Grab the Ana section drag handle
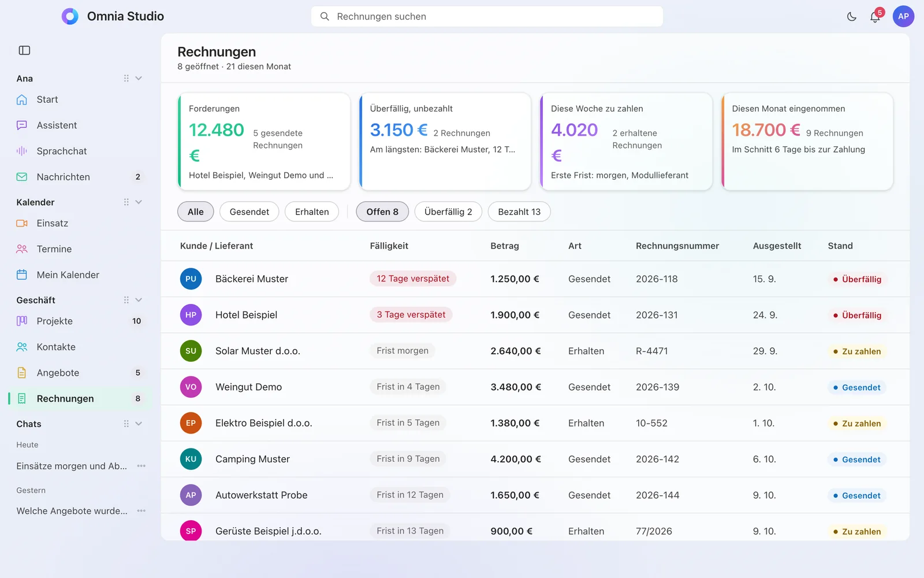This screenshot has width=924, height=578. coord(126,78)
